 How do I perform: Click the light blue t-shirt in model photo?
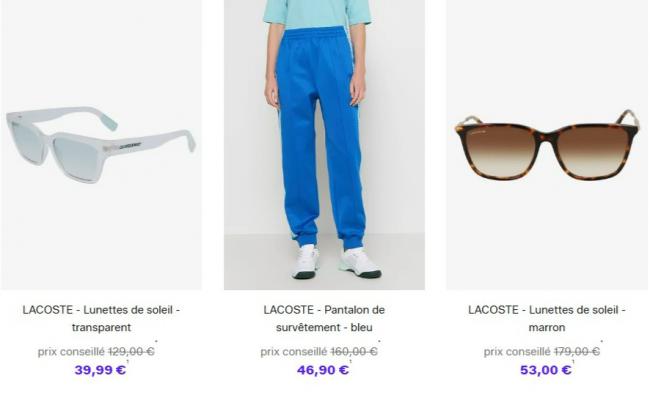(317, 13)
